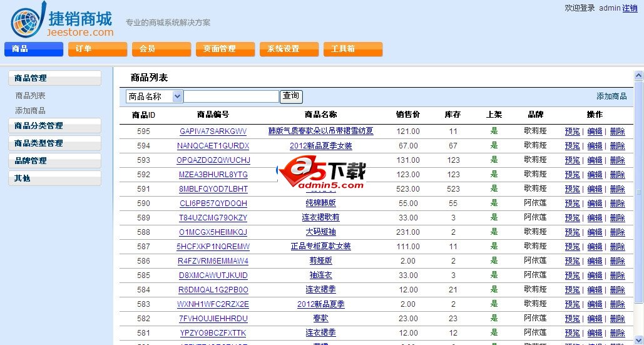Click 编辑 for product 591
Viewport: 644px width, 345px height.
tap(595, 189)
